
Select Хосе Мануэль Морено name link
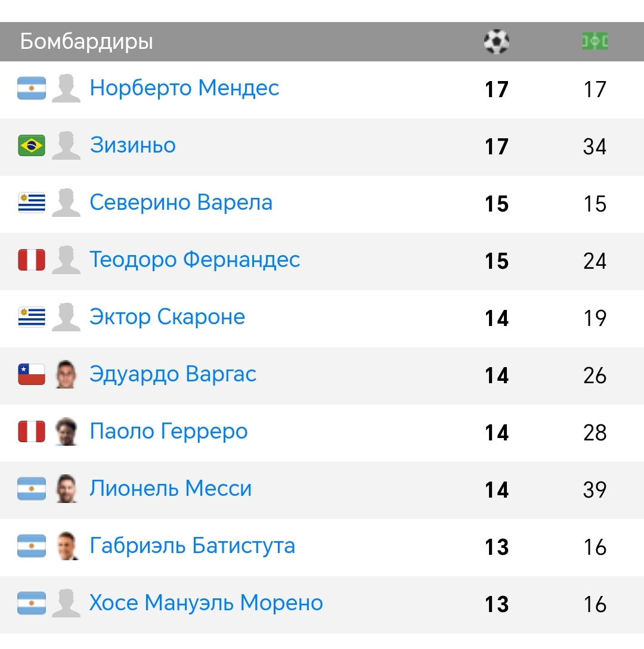(x=206, y=603)
